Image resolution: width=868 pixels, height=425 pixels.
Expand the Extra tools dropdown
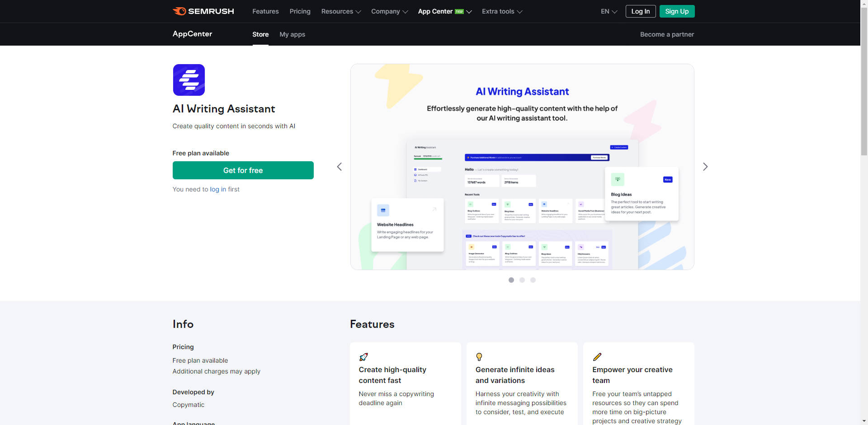(x=501, y=11)
